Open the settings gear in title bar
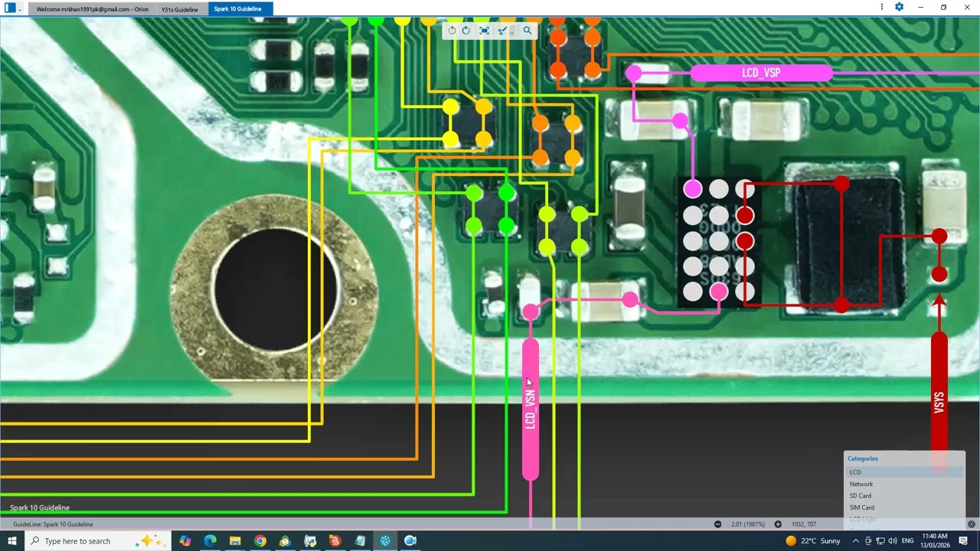The image size is (980, 551). pyautogui.click(x=900, y=7)
